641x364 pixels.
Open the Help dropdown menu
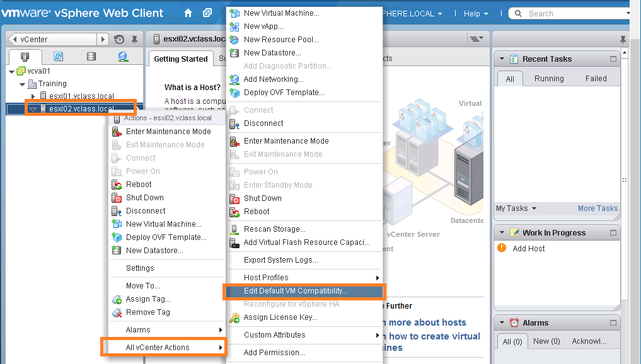coord(476,13)
